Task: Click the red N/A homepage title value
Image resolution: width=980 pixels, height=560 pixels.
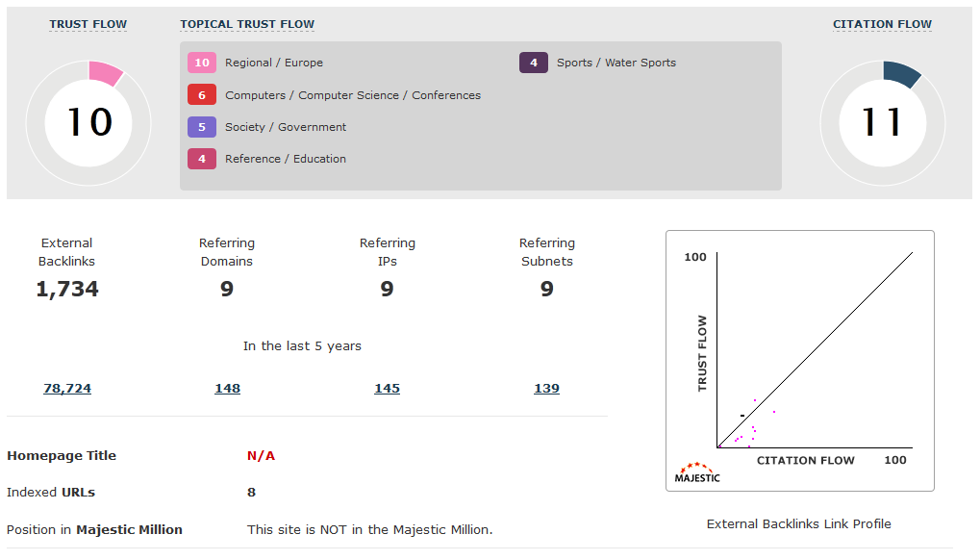Action: point(262,456)
